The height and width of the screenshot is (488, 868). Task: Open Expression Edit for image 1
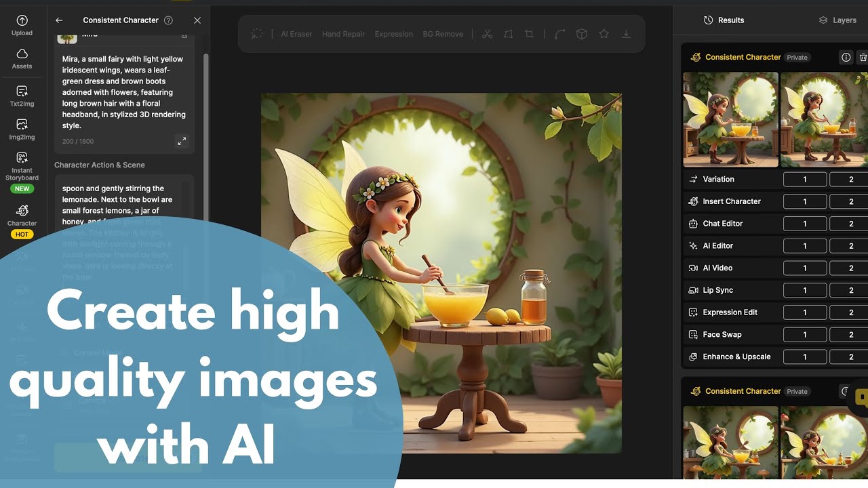805,312
